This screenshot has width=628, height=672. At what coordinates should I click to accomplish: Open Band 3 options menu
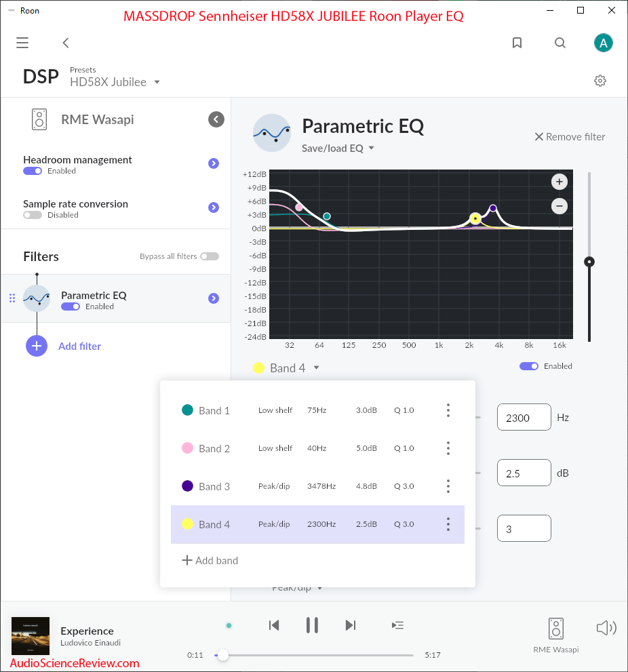[448, 486]
